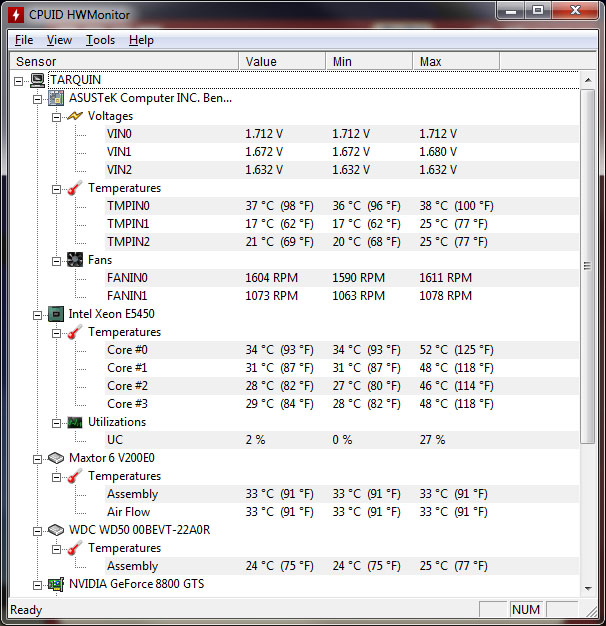Select the FANIN1 fan row
606x626 pixels.
342,296
